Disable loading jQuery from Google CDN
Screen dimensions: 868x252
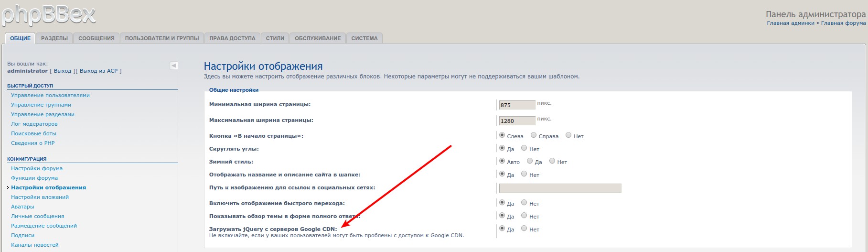click(525, 229)
